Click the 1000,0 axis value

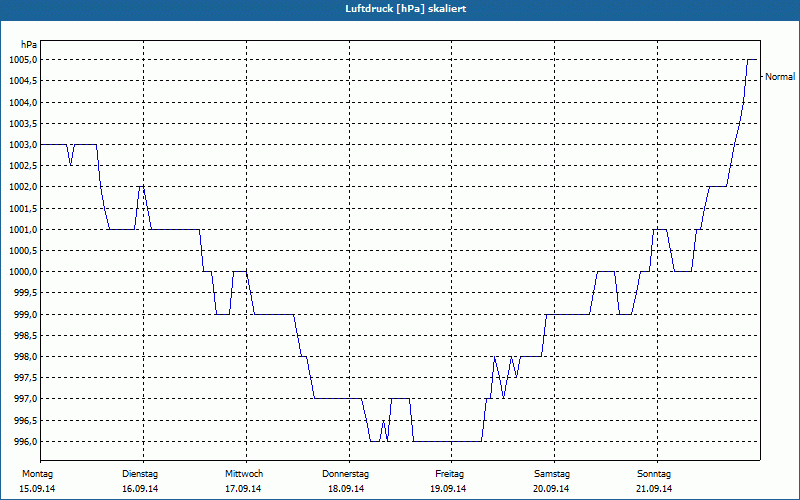pos(22,272)
